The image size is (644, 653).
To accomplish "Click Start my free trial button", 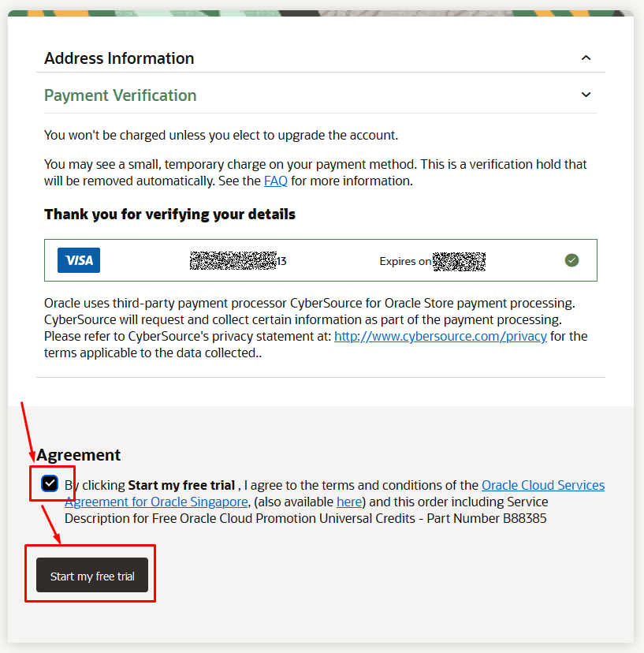I will [92, 575].
